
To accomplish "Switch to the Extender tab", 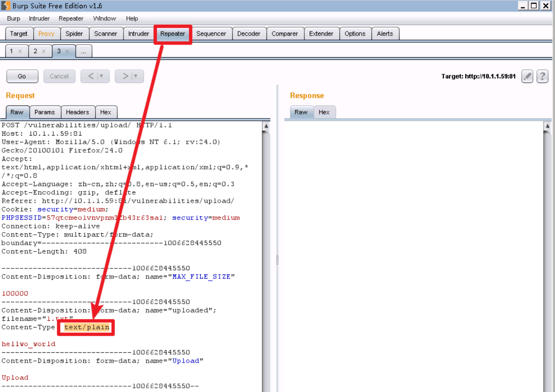I will point(321,33).
